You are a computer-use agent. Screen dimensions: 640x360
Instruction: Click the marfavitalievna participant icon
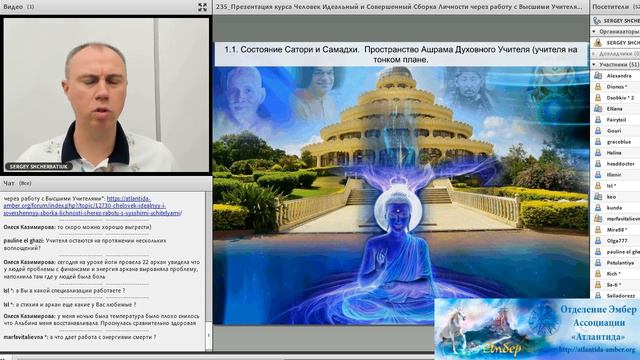point(598,219)
